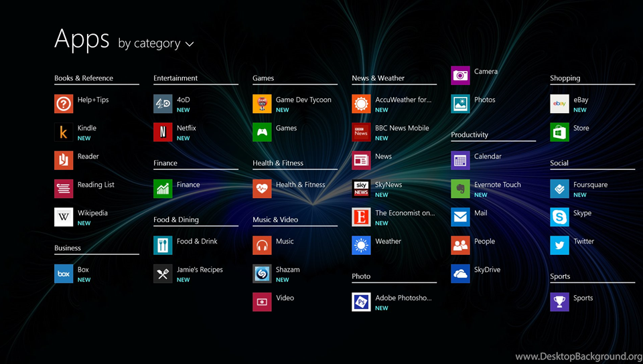Click the 'Apps' page title
Viewport: 643px width, 364px height.
point(82,39)
